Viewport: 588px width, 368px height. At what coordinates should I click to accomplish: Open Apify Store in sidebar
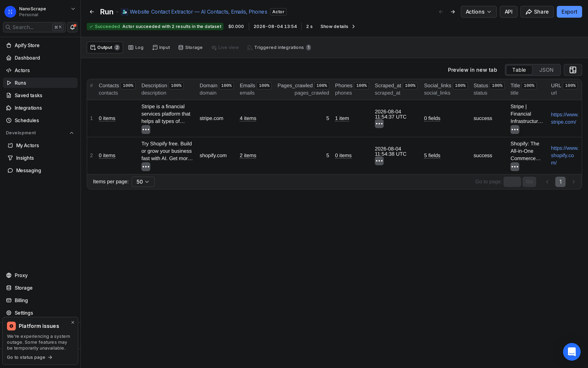[40, 45]
